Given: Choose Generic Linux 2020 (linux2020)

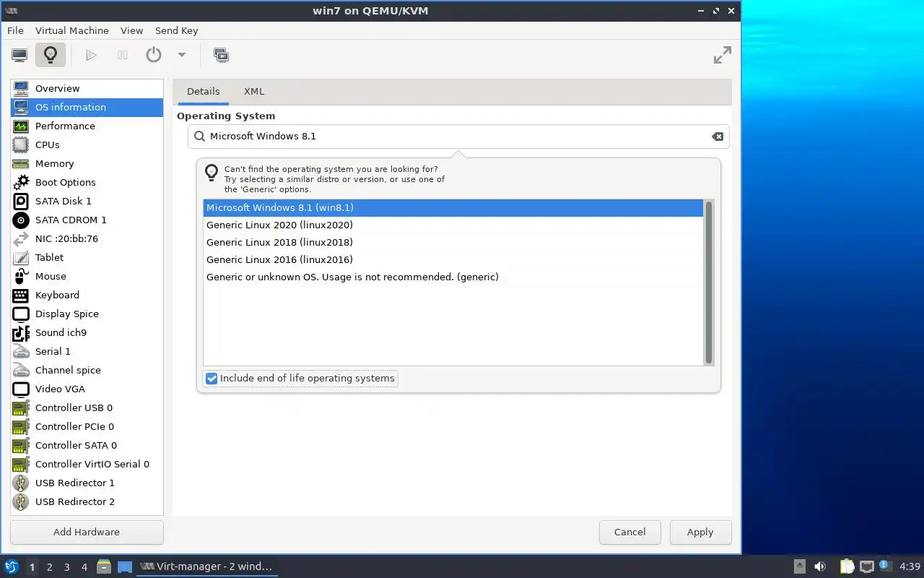Looking at the screenshot, I should pyautogui.click(x=453, y=225).
